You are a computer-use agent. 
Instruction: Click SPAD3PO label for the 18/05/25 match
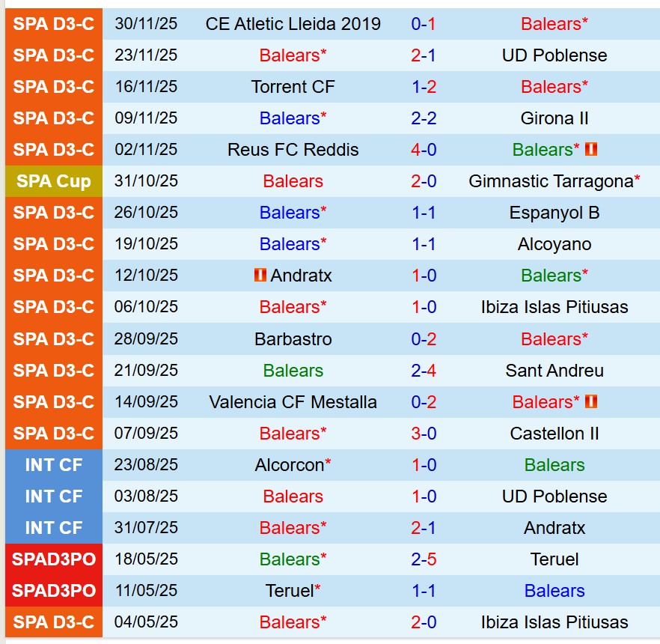point(54,559)
